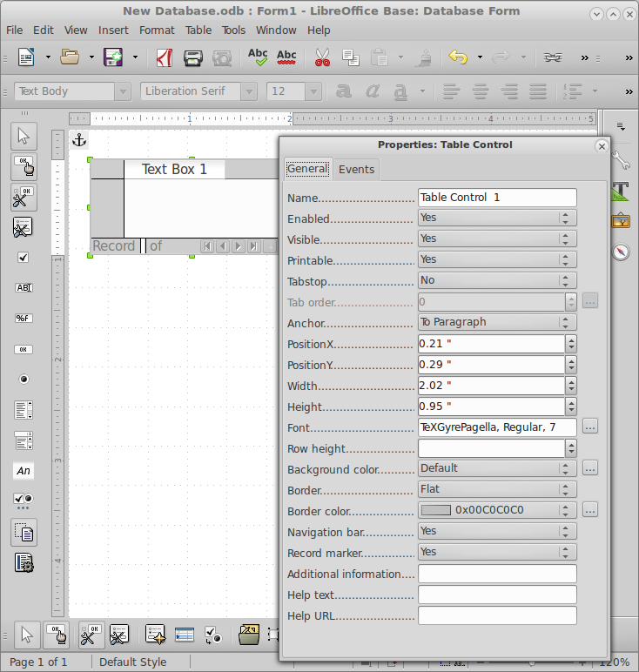Select the List Box control tool
Viewport: 639px width, 672px height.
pos(24,409)
